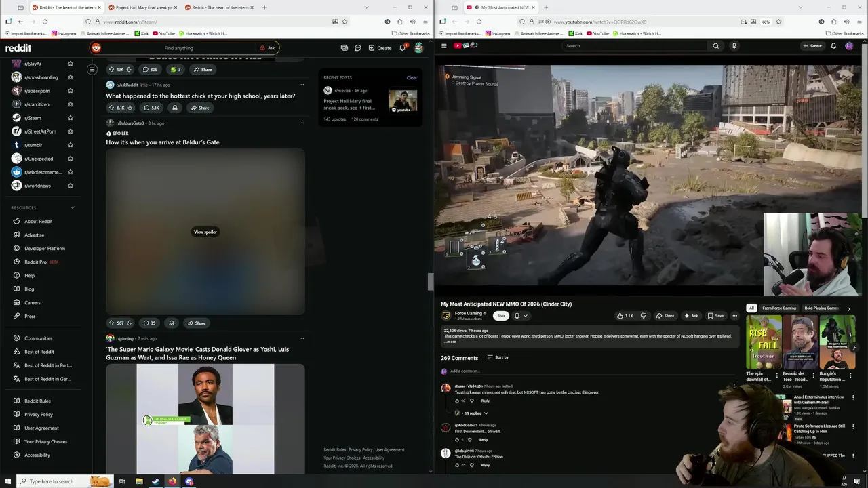This screenshot has height=488, width=868.
Task: Open Project Hail Mary recent post thumbnail
Action: (x=403, y=101)
